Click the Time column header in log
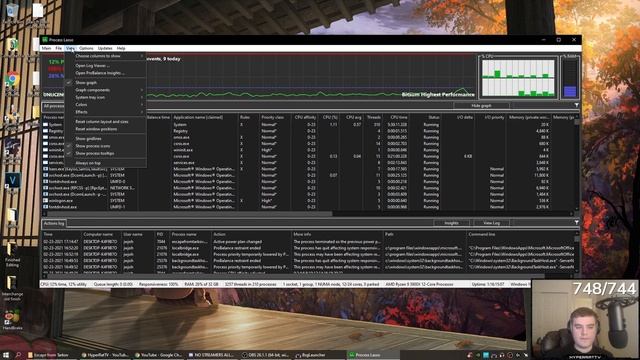The width and height of the screenshot is (640, 360). [x=61, y=234]
